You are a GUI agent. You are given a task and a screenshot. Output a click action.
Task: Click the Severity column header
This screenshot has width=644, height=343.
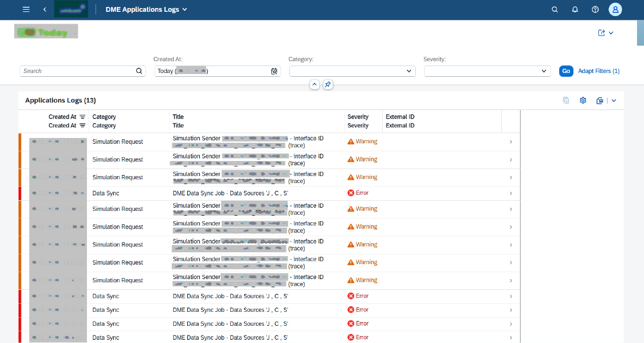pyautogui.click(x=358, y=117)
